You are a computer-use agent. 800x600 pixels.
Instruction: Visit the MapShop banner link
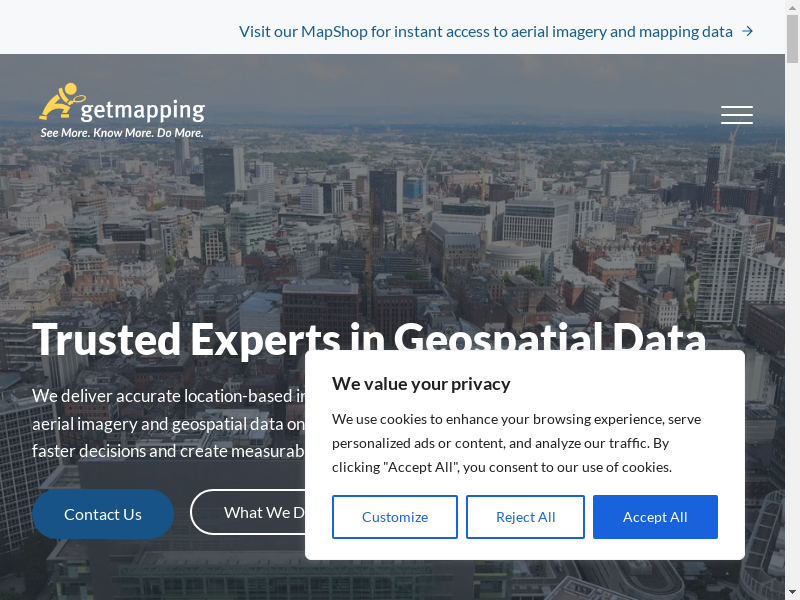(485, 31)
